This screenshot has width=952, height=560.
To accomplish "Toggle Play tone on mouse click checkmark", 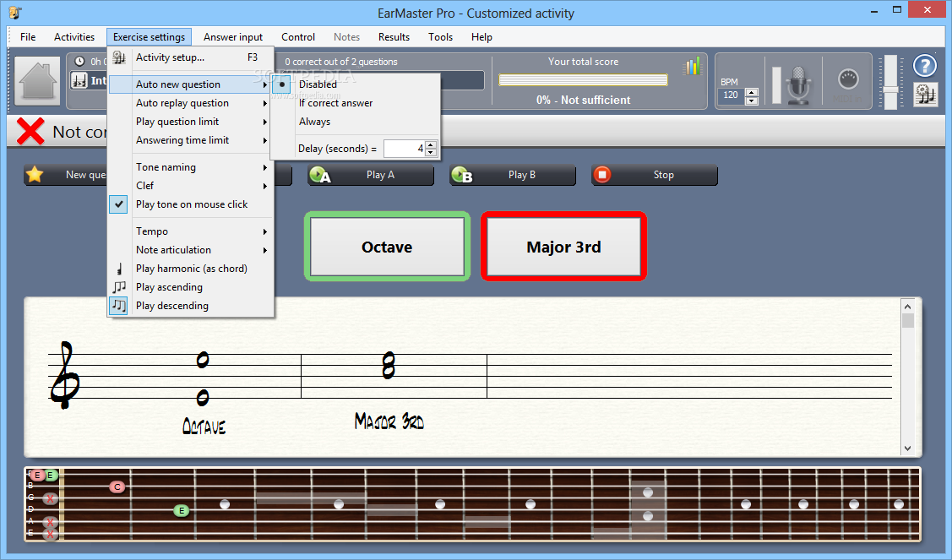I will (119, 204).
